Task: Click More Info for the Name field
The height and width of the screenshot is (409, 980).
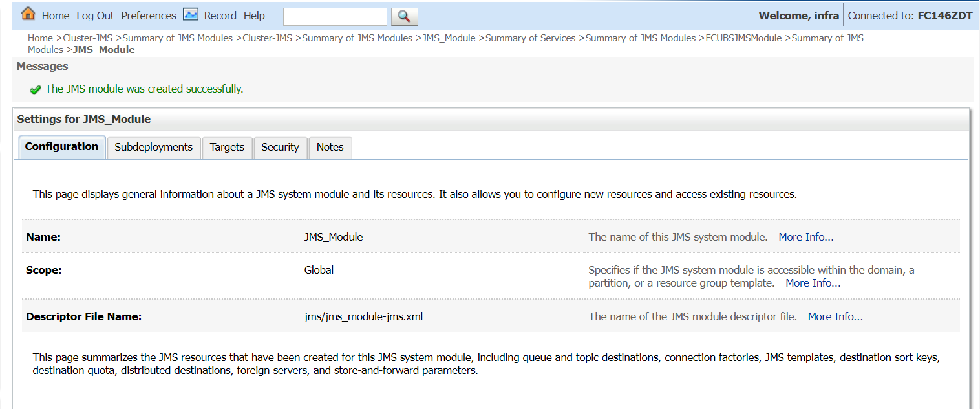Action: [805, 237]
